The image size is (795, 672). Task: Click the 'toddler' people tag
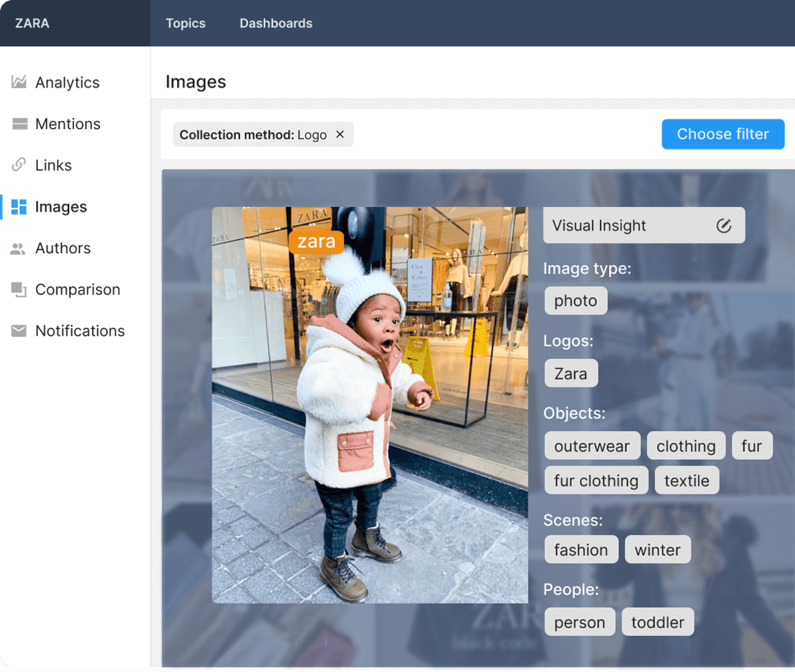tap(657, 622)
